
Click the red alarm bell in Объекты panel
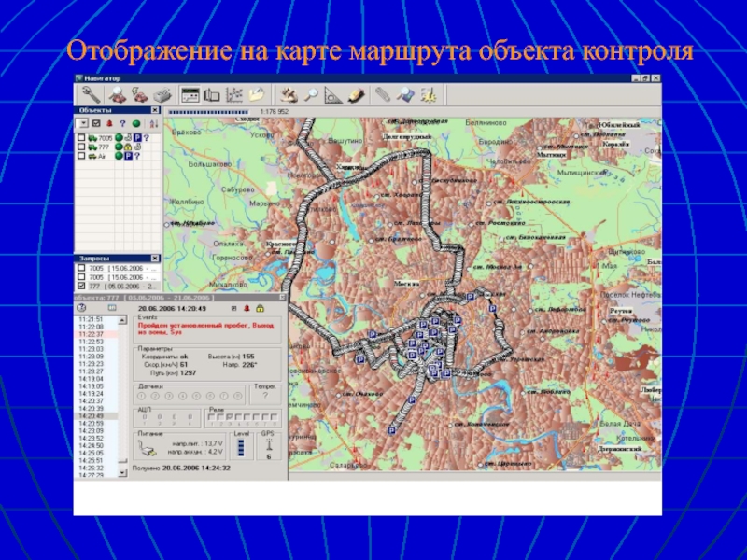[x=109, y=123]
